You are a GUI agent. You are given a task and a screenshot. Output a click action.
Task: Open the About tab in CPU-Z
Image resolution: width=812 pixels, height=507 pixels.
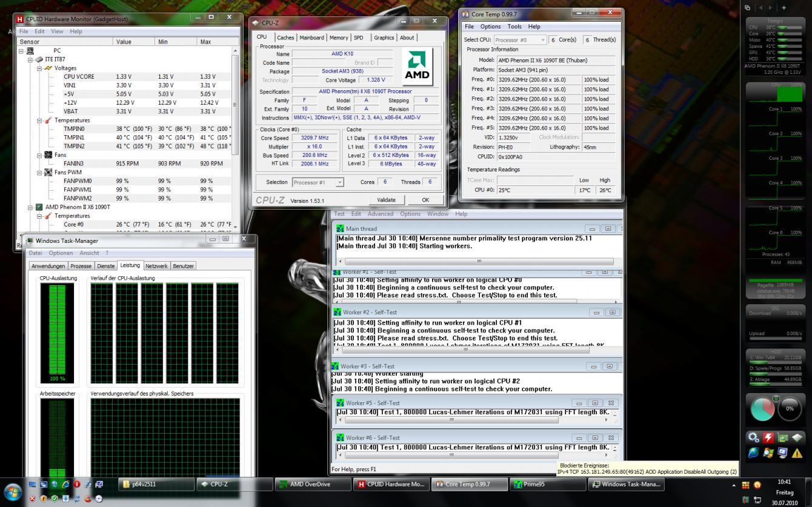click(407, 38)
